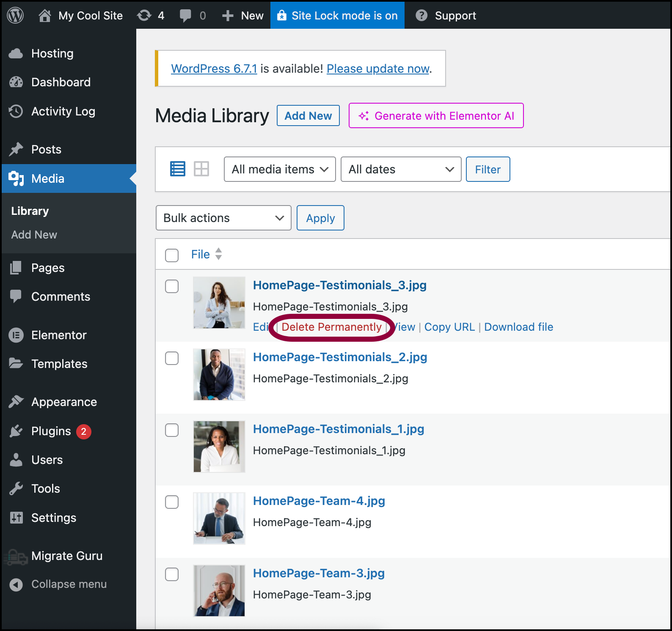This screenshot has width=672, height=631.
Task: Click the Add New button beside Media Library
Action: [x=308, y=115]
